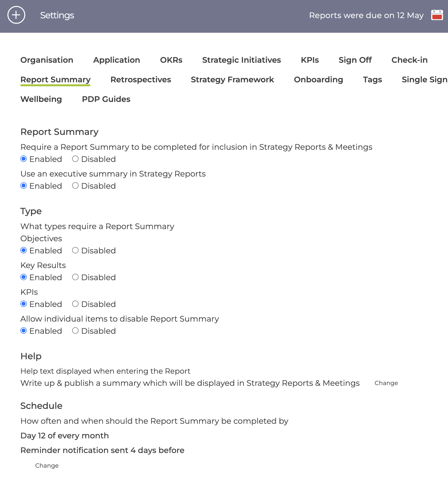The height and width of the screenshot is (484, 448).
Task: Open the Wellbeing tab
Action: click(x=41, y=99)
